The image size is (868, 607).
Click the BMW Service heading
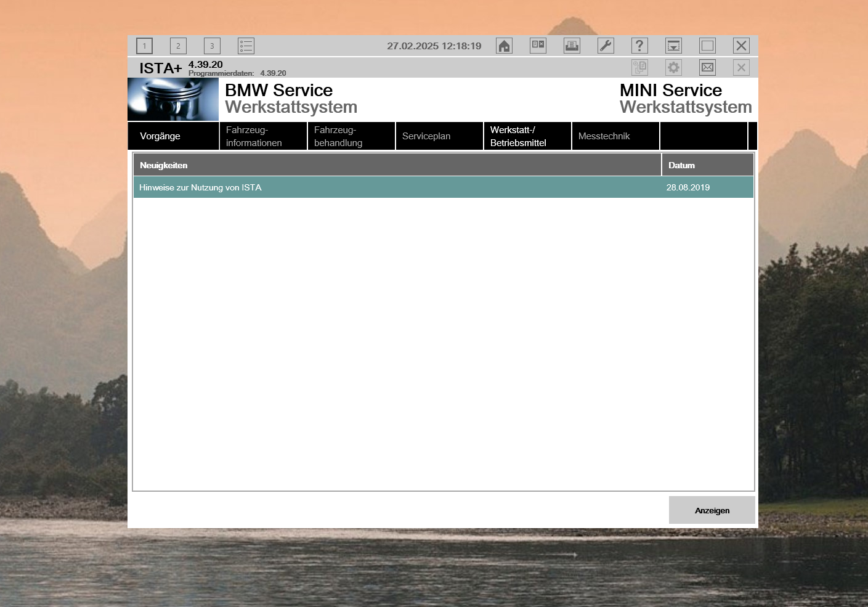pos(278,90)
